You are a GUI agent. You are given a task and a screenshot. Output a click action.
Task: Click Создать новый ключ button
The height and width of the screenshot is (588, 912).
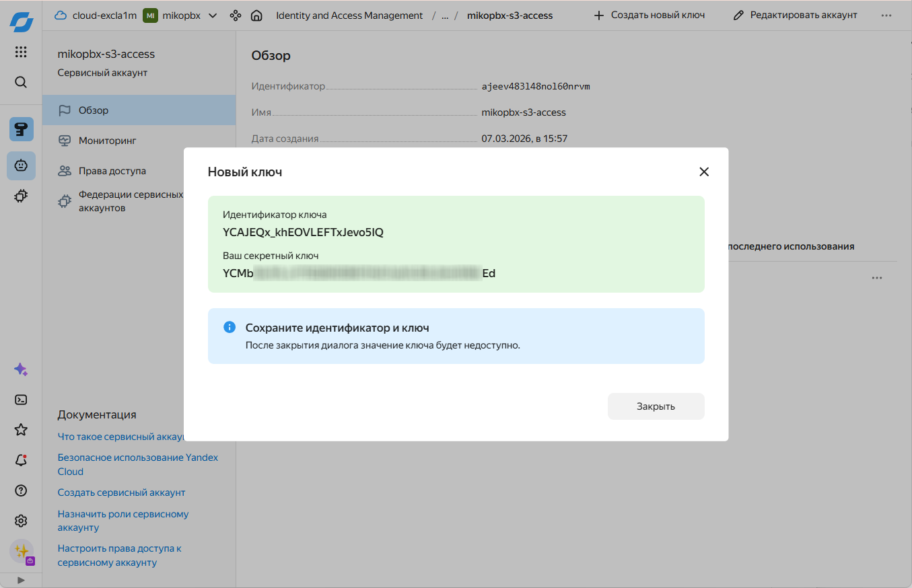(649, 15)
